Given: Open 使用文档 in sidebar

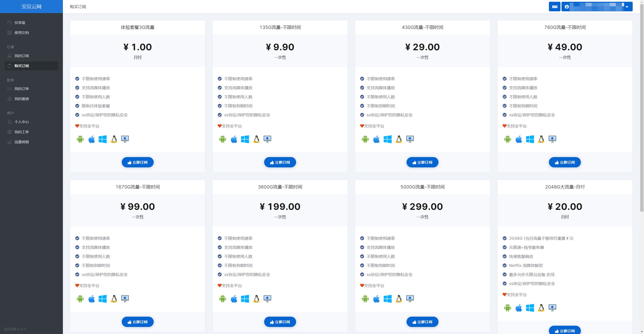Looking at the screenshot, I should 22,33.
